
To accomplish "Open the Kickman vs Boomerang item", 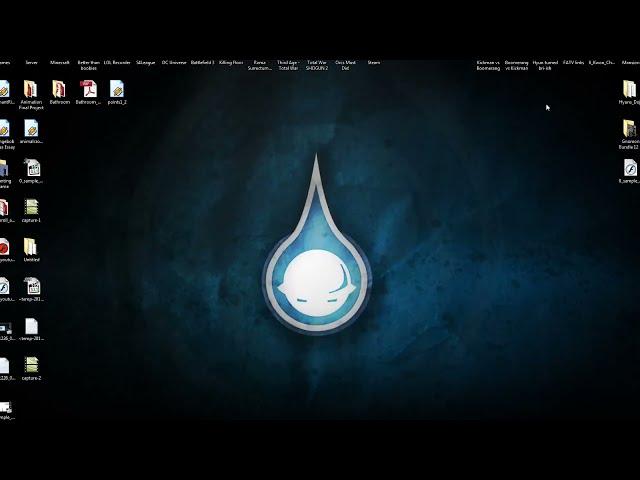I will pos(488,65).
